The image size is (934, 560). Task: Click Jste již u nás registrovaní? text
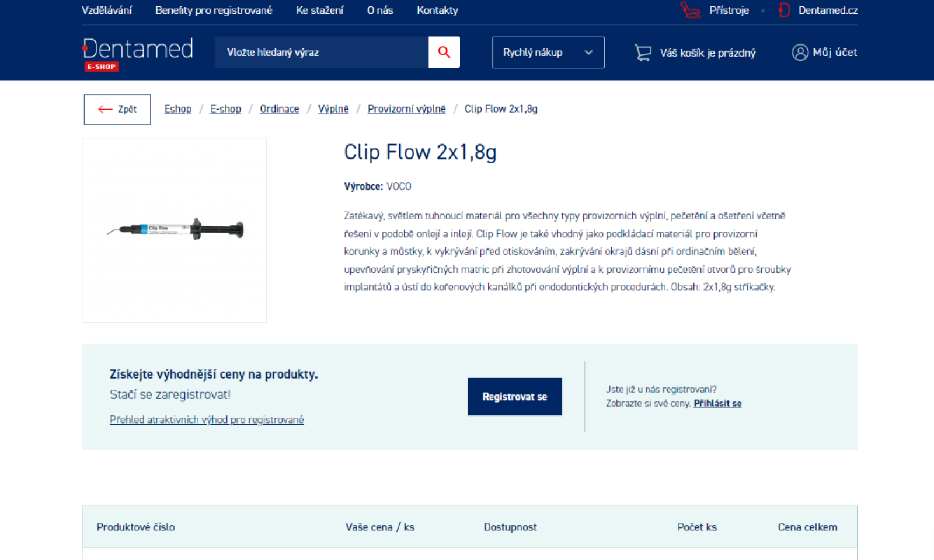[661, 390]
